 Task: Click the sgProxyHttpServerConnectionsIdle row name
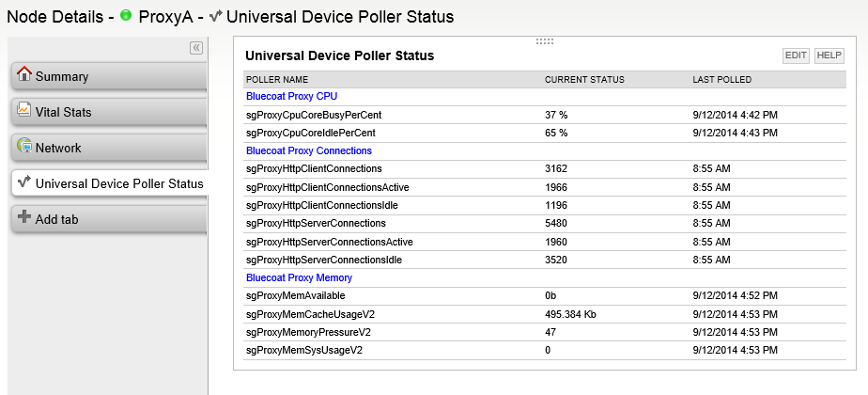click(x=324, y=260)
